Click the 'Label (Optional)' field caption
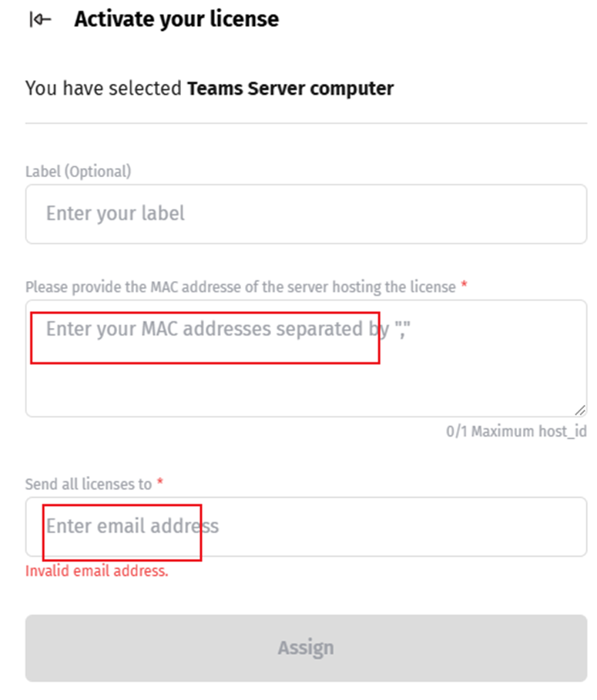 (78, 171)
